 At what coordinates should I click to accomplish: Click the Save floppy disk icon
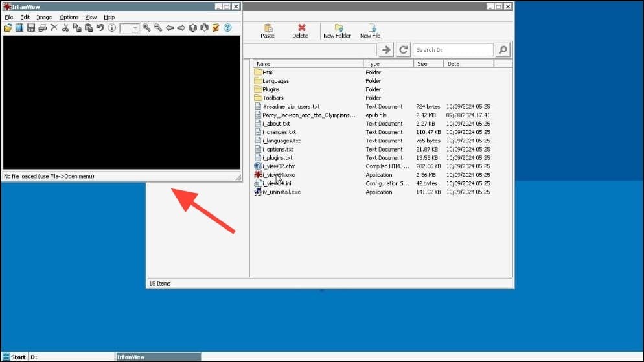click(x=31, y=28)
